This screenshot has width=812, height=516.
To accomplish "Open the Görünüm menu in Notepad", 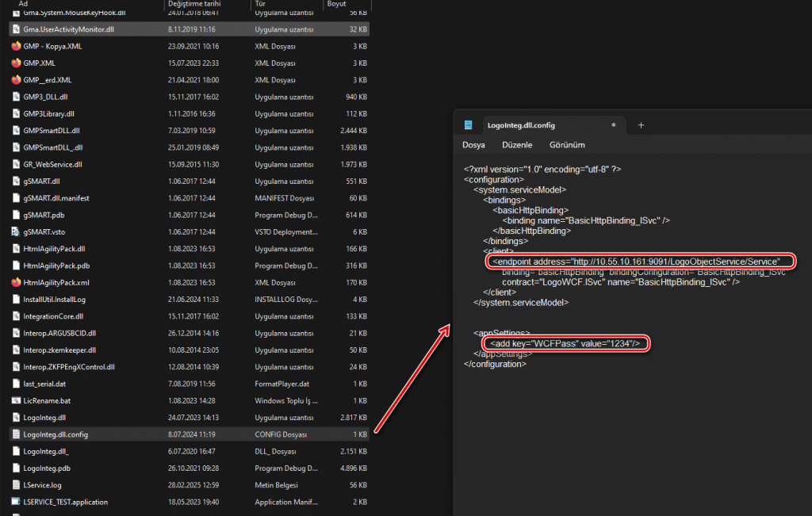I will pyautogui.click(x=567, y=145).
